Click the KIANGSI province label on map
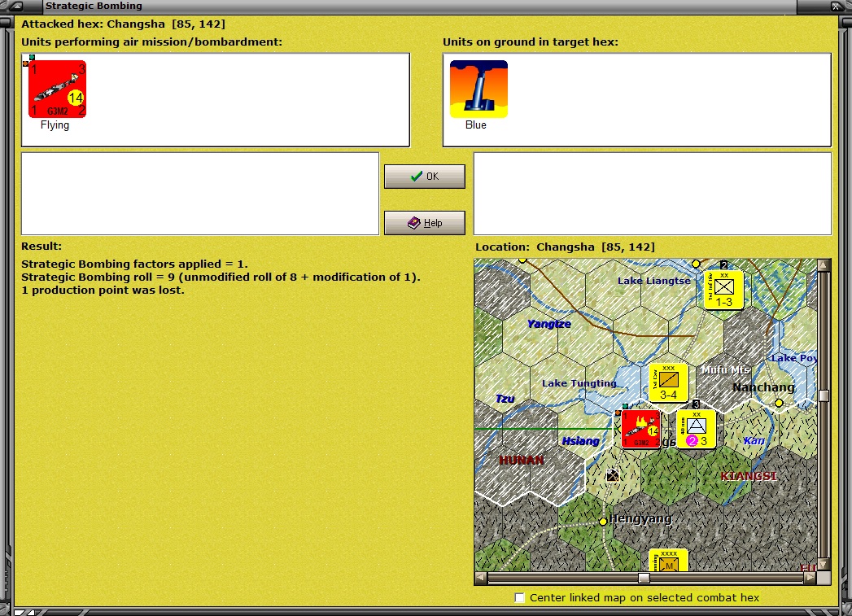 [x=748, y=476]
